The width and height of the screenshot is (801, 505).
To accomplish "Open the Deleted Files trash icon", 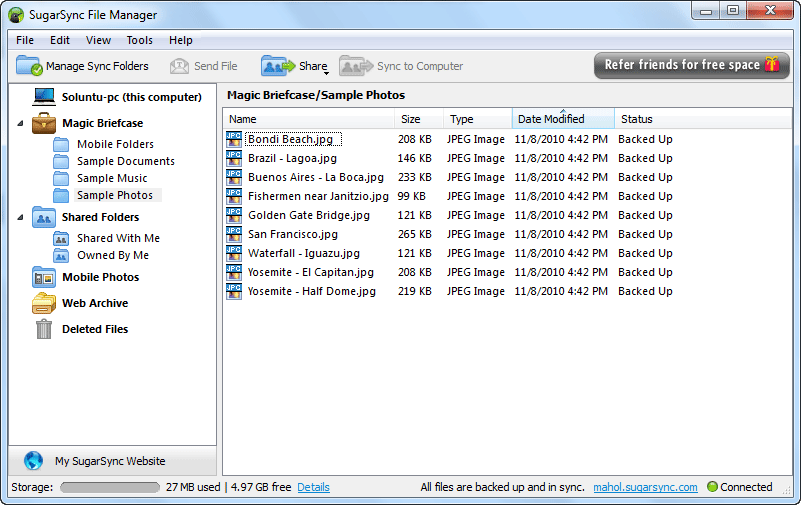I will [44, 329].
